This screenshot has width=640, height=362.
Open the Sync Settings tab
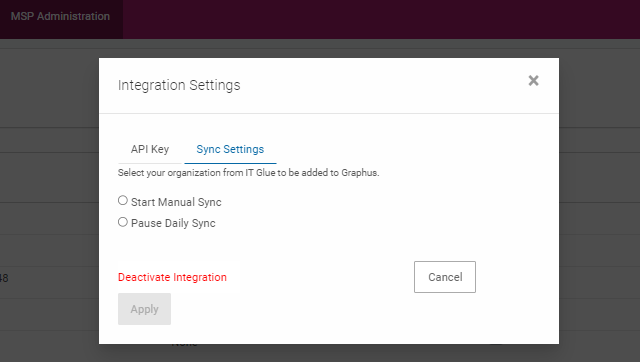[230, 149]
